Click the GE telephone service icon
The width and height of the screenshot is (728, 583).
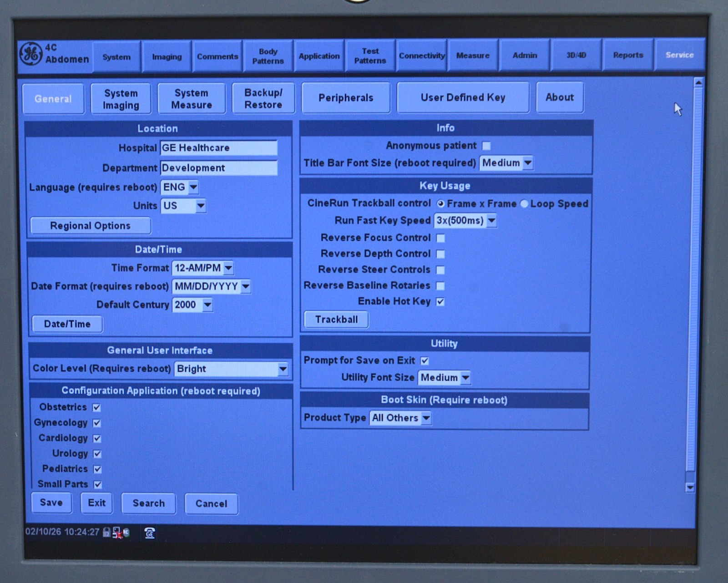tap(150, 532)
